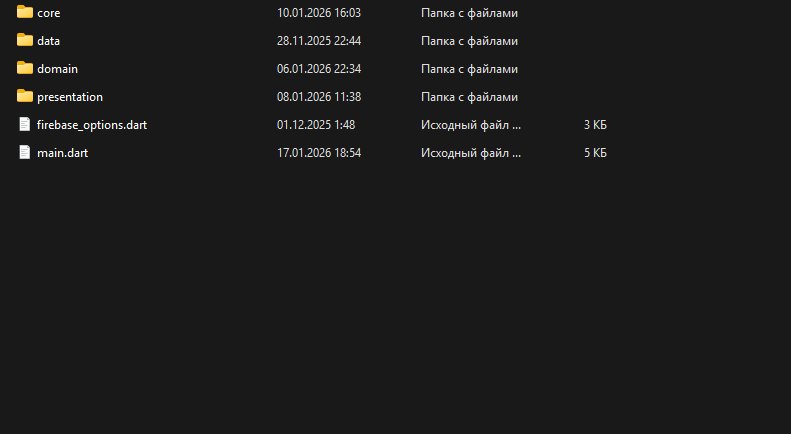Select the presentation folder name

pos(70,97)
